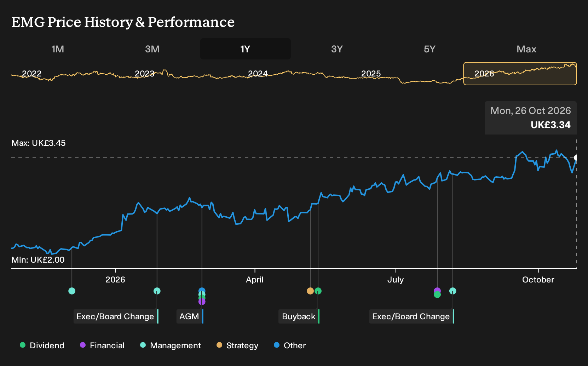This screenshot has height=366, width=588.
Task: Jump to 2025 in the overview chart
Action: (371, 74)
